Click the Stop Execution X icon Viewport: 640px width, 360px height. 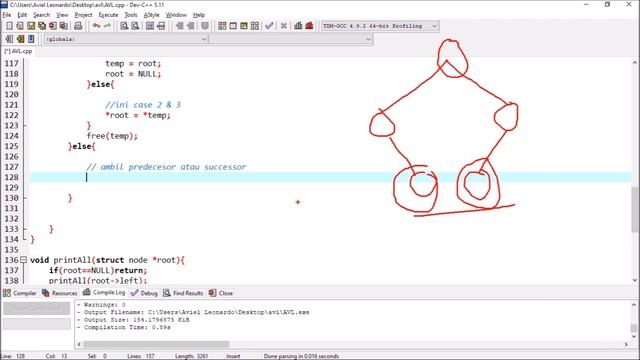click(x=284, y=26)
